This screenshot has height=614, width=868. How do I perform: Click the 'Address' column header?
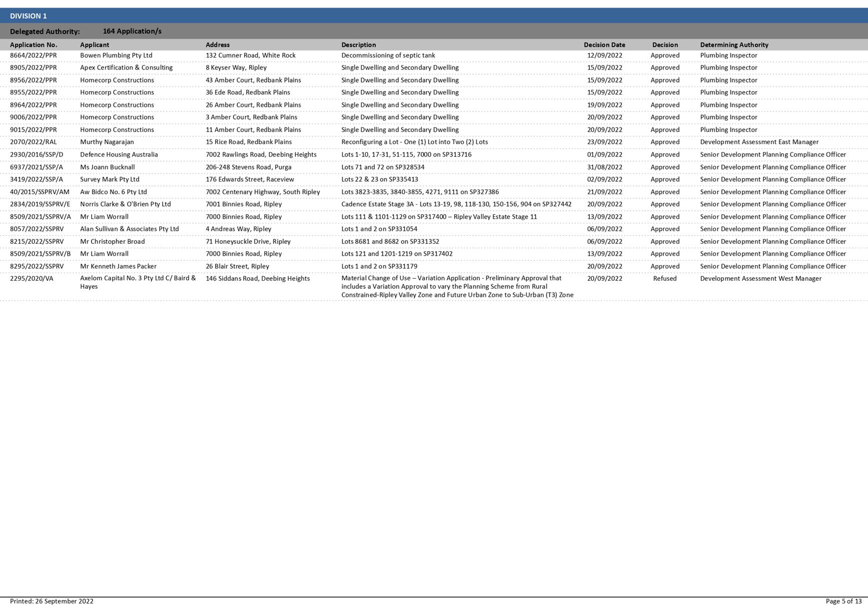click(218, 45)
